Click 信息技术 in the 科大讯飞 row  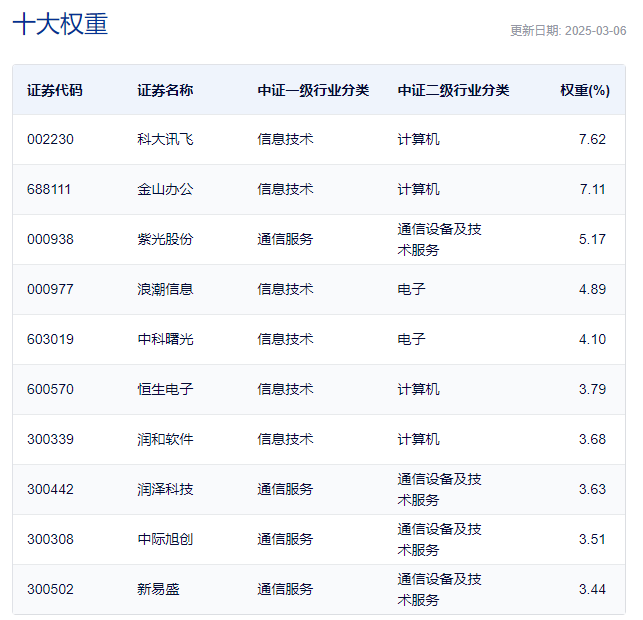[285, 139]
